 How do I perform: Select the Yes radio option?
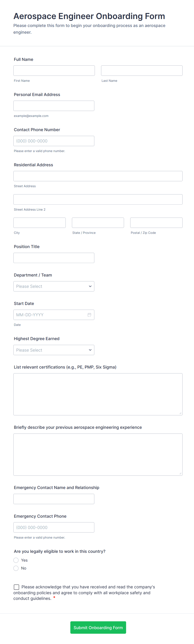(x=16, y=560)
